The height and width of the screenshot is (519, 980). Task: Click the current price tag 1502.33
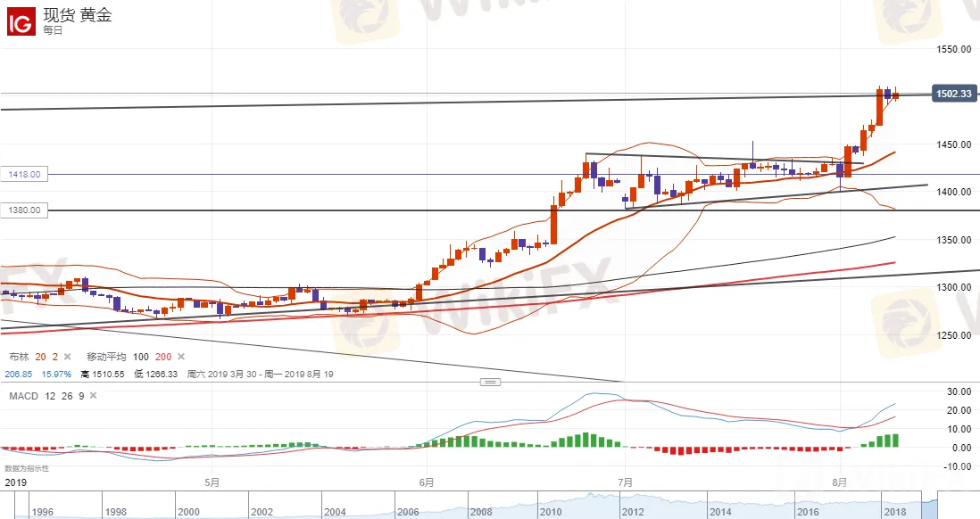(x=954, y=94)
